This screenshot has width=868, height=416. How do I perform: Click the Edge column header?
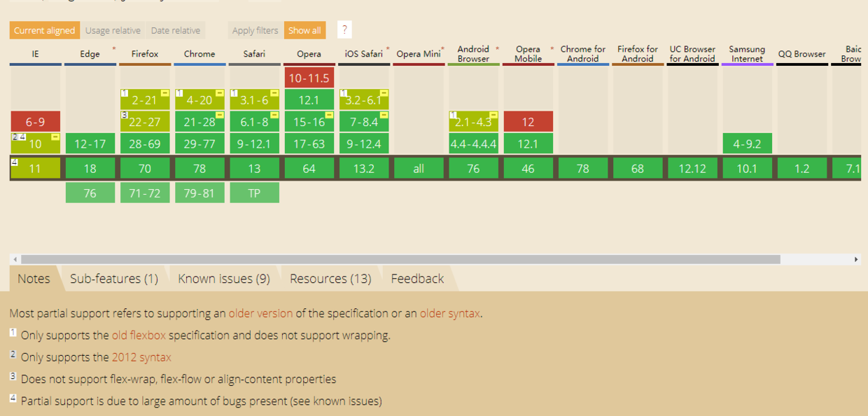point(90,54)
